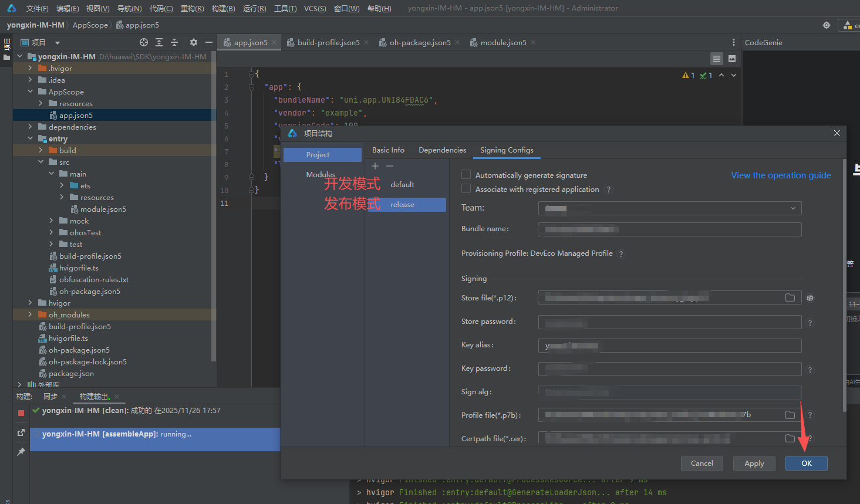Click the warning indicator in editor
Image resolution: width=860 pixels, height=504 pixels.
(x=688, y=75)
